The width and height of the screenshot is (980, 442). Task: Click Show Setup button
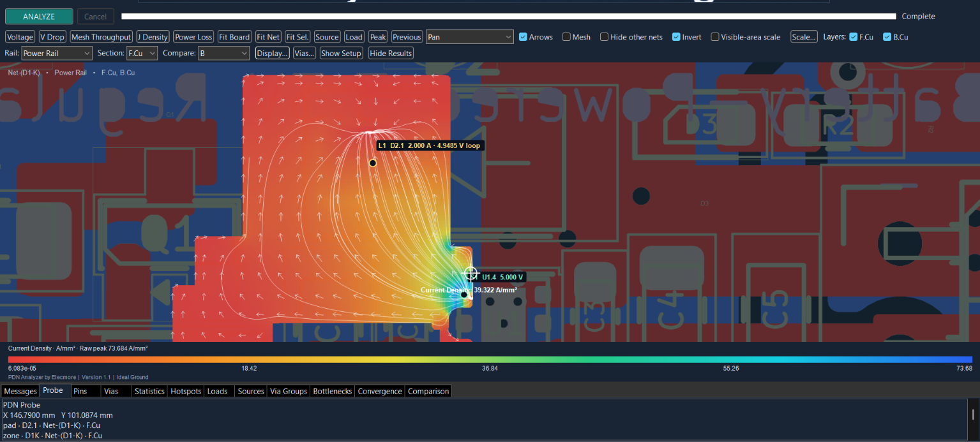pyautogui.click(x=342, y=54)
